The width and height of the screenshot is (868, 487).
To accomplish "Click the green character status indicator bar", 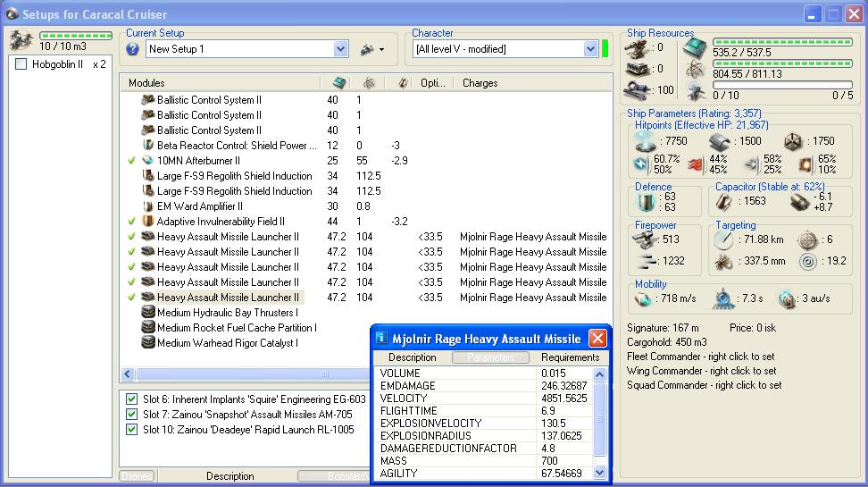I will [x=605, y=49].
